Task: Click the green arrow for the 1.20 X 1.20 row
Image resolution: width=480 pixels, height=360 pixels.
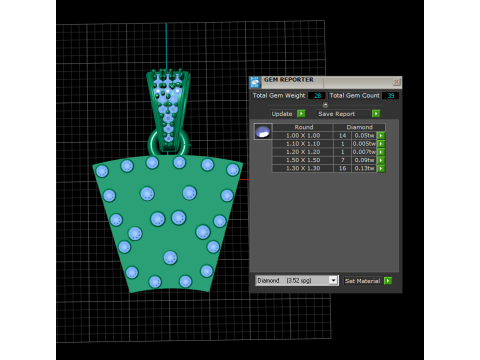Action: pos(381,152)
